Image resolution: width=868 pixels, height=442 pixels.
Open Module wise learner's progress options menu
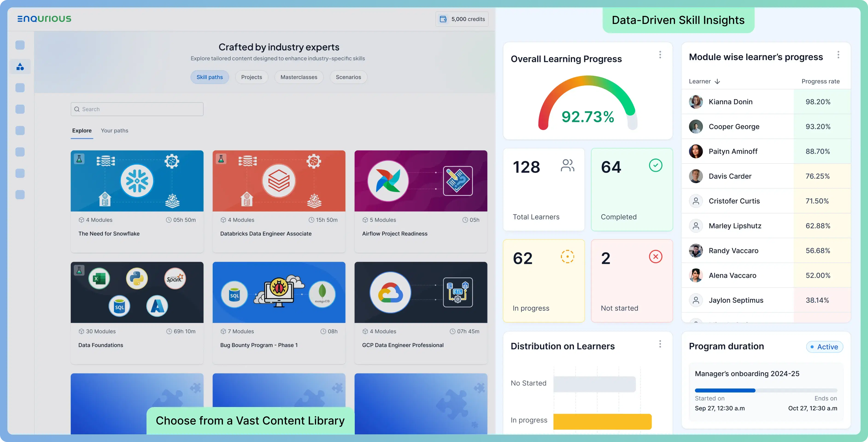click(x=838, y=55)
